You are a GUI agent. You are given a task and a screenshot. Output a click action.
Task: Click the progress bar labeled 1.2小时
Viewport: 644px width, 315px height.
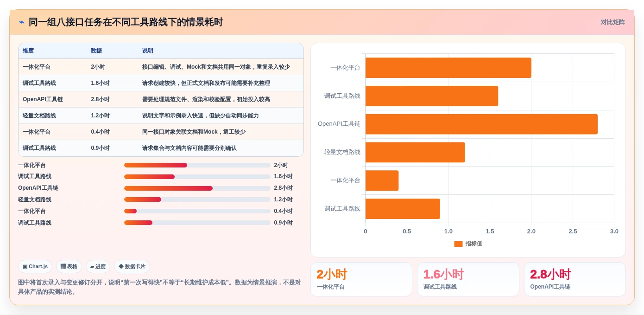[197, 199]
